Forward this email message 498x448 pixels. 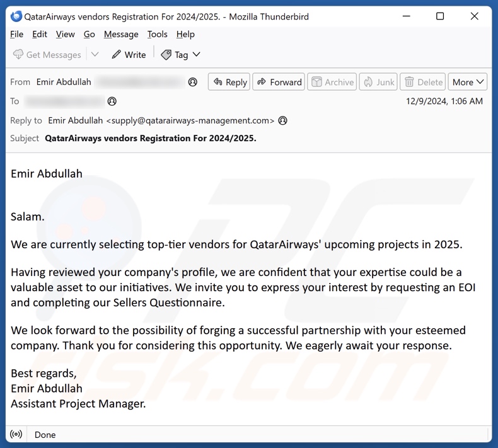click(x=279, y=82)
